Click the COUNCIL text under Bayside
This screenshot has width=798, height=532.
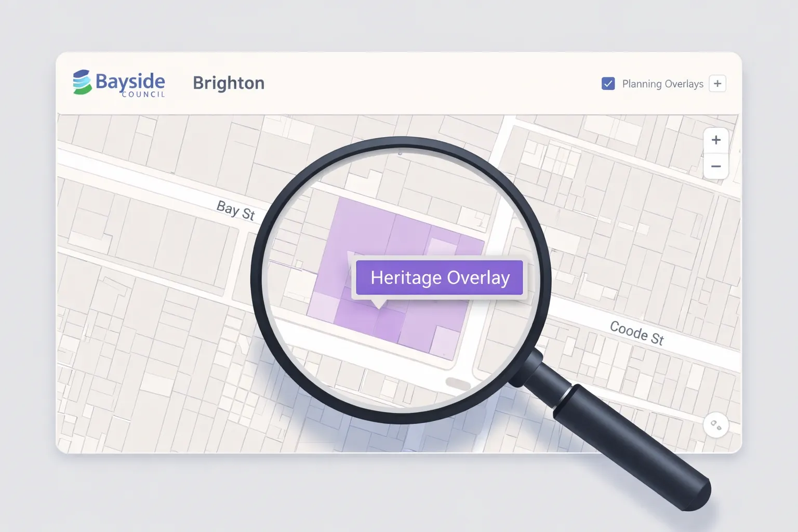[x=143, y=95]
